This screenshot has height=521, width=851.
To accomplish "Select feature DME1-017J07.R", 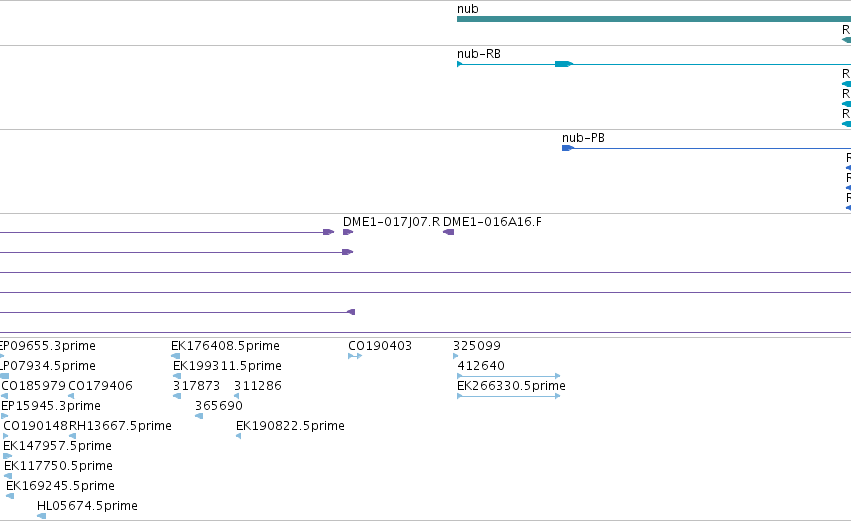I will [x=391, y=222].
